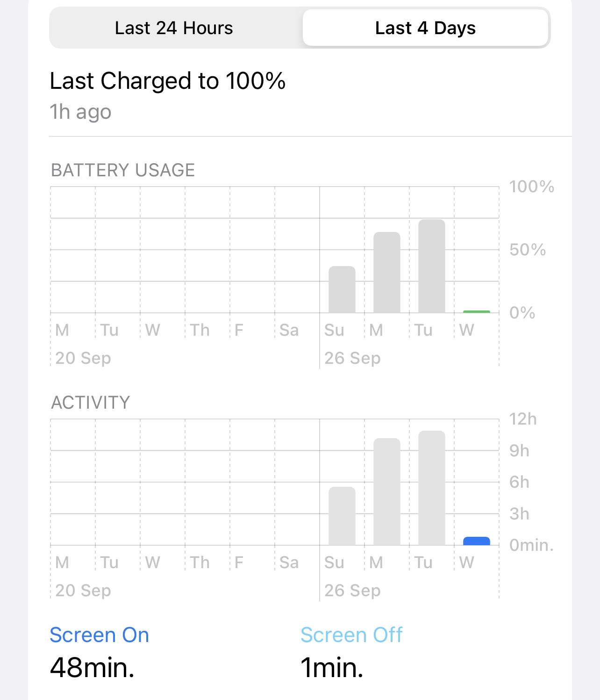
Task: Tap the Screen On label
Action: coord(100,635)
